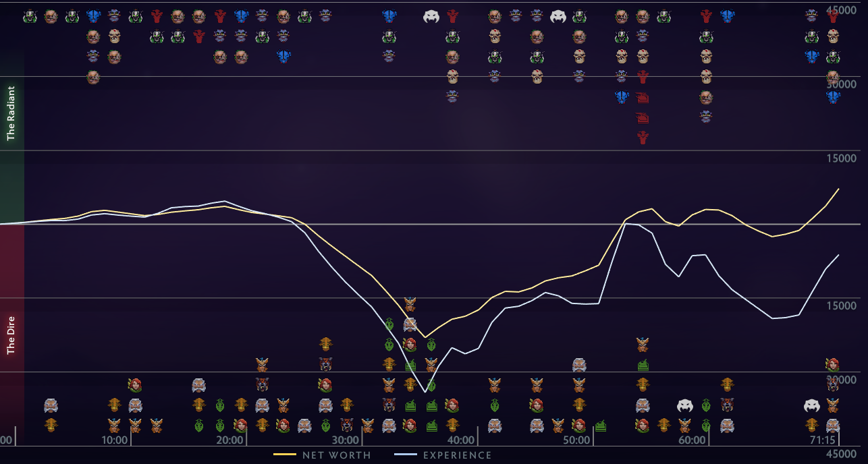The height and width of the screenshot is (464, 868).
Task: Click the 10:00 time marker
Action: [115, 440]
